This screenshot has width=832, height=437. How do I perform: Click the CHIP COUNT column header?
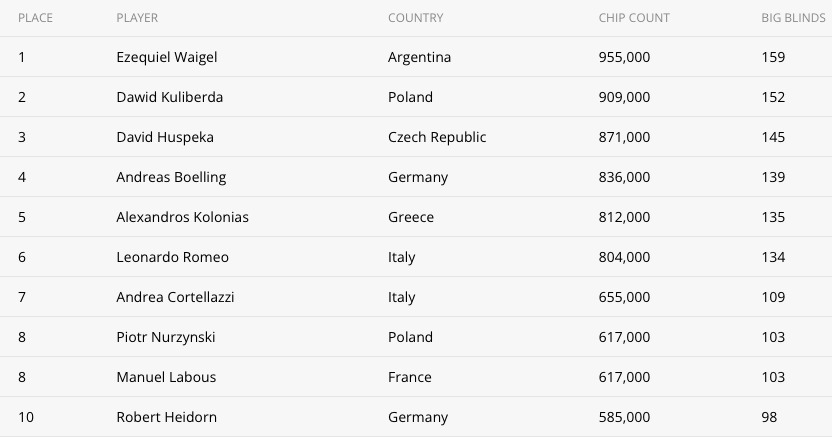(x=634, y=18)
